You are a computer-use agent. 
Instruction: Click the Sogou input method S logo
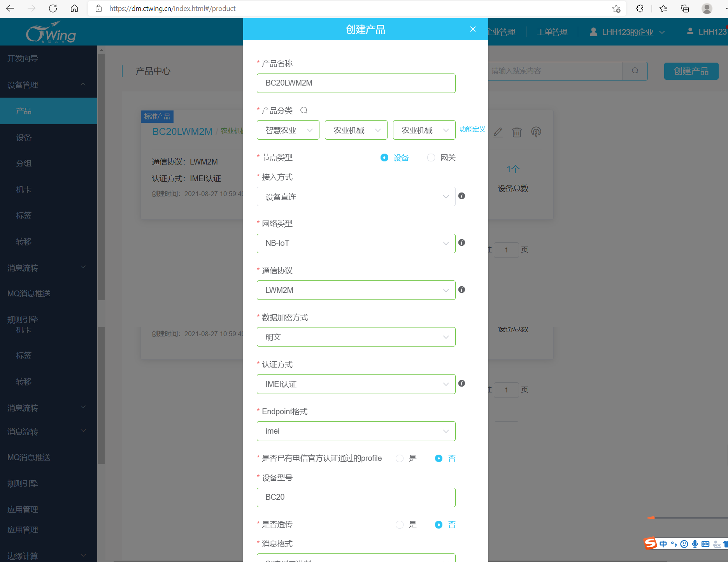click(651, 543)
